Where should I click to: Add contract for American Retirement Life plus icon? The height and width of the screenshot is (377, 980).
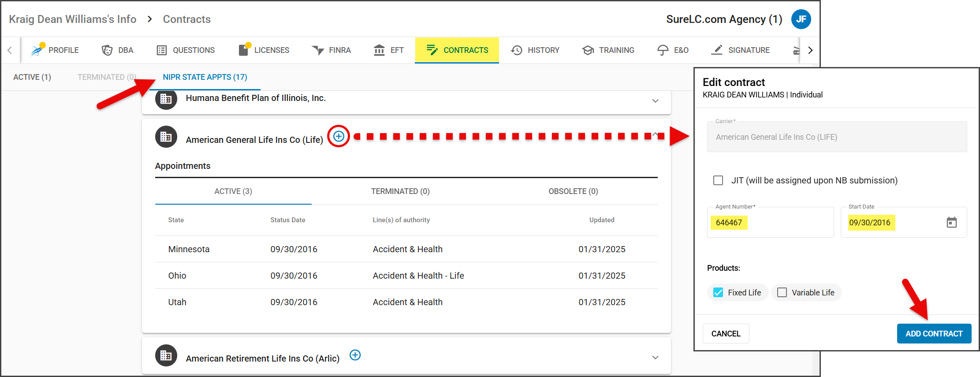(x=355, y=355)
